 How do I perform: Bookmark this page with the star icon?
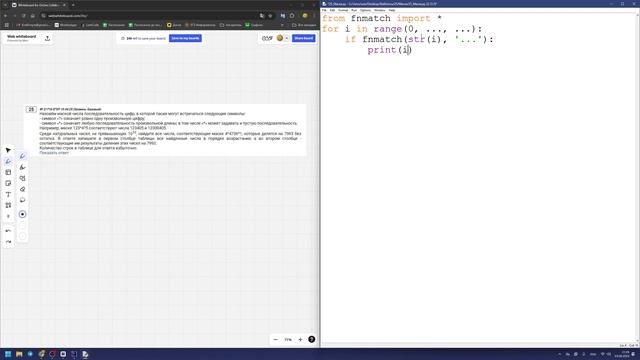click(270, 16)
